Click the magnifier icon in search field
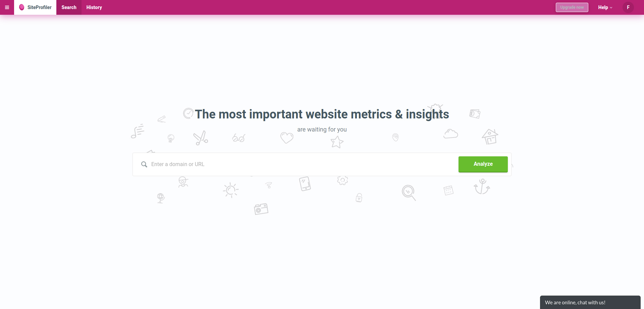This screenshot has width=644, height=309. pyautogui.click(x=144, y=164)
